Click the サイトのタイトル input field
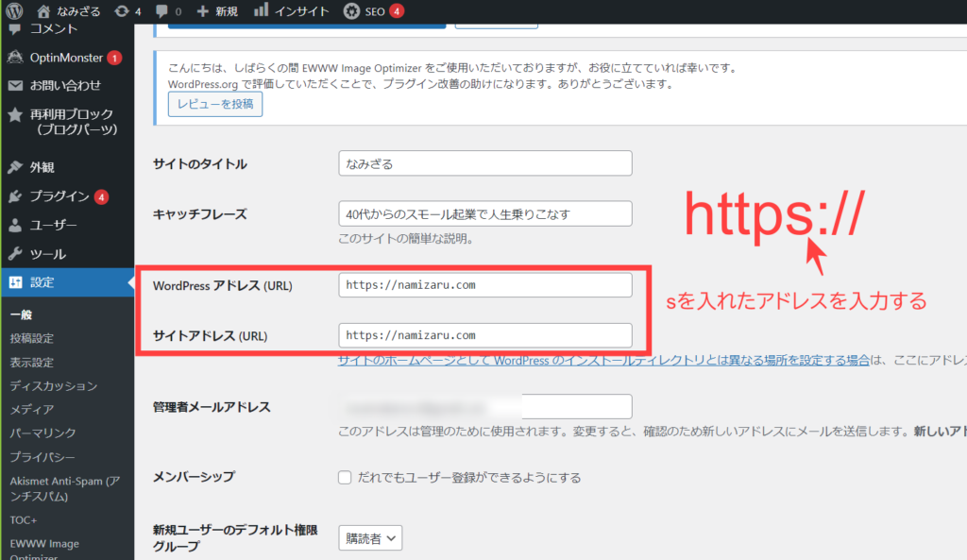This screenshot has width=967, height=560. coord(485,163)
